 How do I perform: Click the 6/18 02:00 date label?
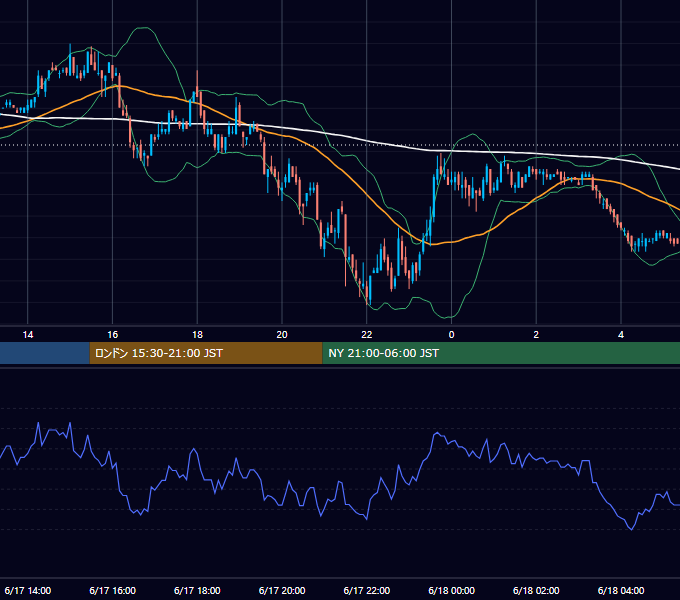tap(536, 590)
